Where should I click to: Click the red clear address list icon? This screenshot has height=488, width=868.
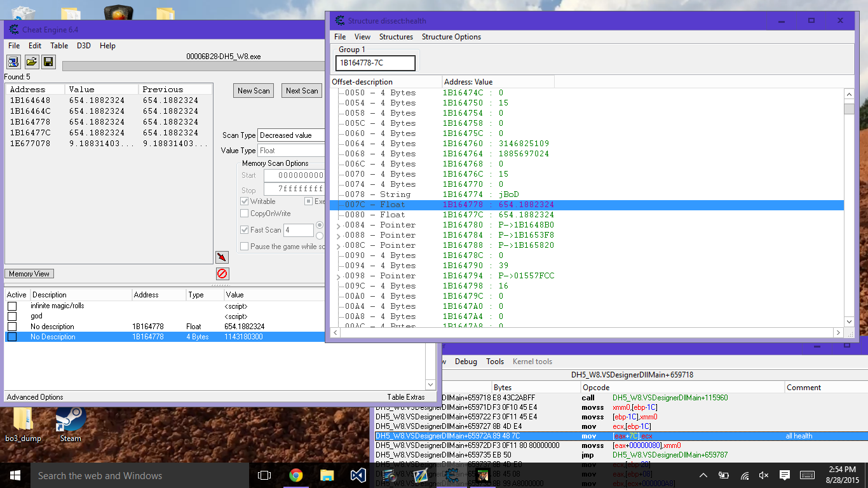pyautogui.click(x=222, y=274)
